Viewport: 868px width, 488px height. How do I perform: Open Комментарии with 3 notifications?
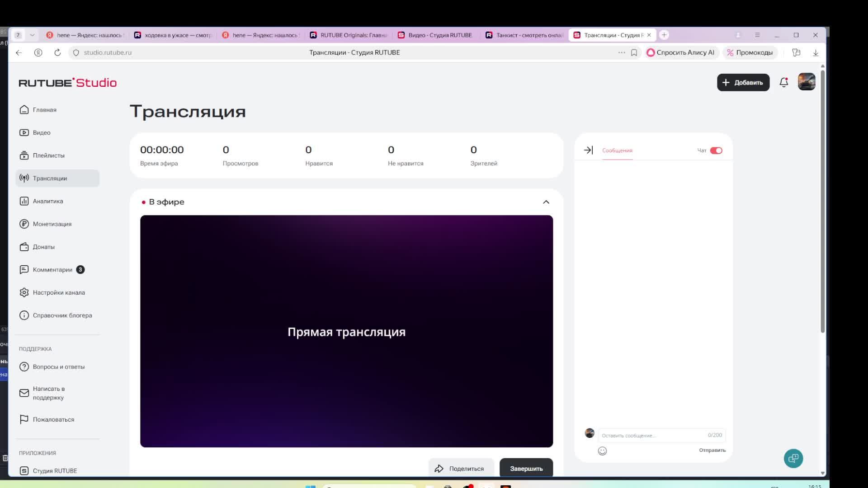(x=52, y=269)
